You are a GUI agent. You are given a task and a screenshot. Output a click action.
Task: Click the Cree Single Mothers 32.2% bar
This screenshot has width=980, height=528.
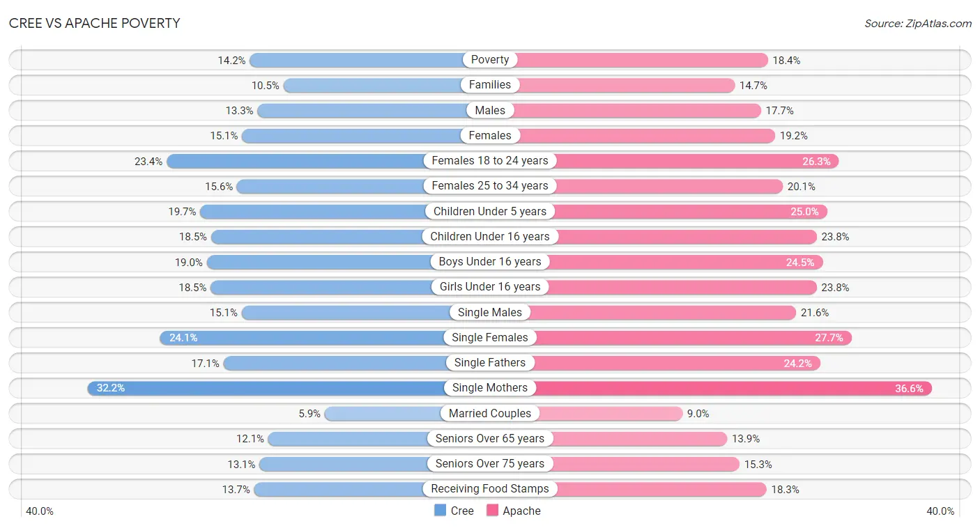pyautogui.click(x=289, y=388)
